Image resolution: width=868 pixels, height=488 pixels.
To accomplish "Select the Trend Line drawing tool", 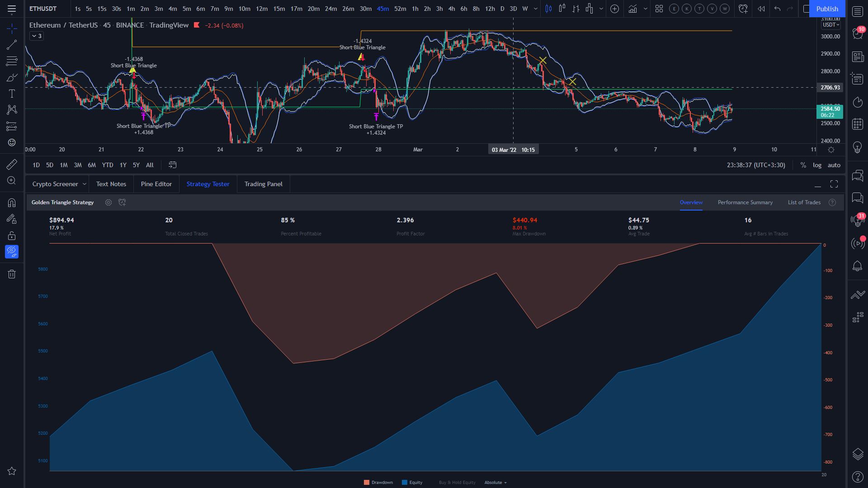I will (x=12, y=44).
